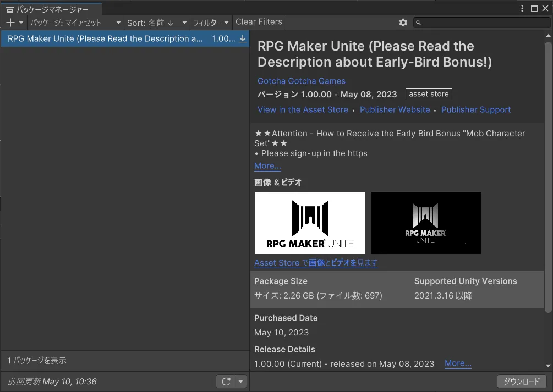Click the Clear Filters button
The width and height of the screenshot is (553, 392).
[x=259, y=22]
